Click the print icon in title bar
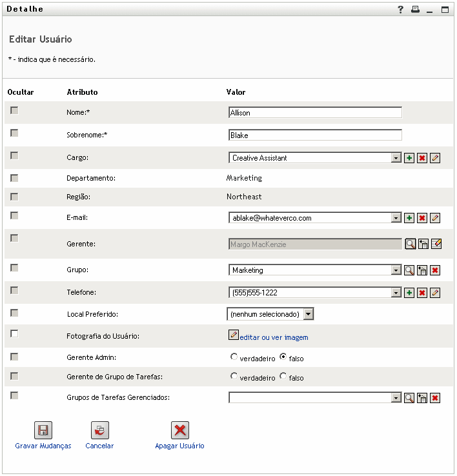The image size is (457, 476). click(415, 10)
